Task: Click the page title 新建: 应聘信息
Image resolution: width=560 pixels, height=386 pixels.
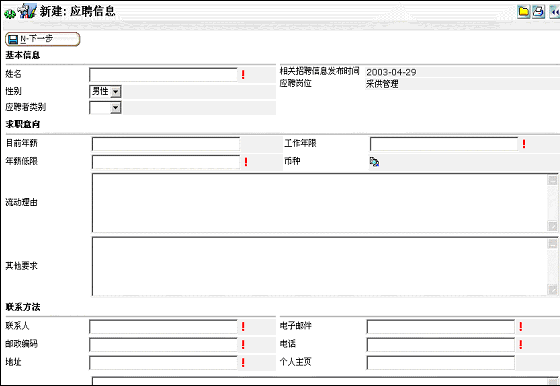Action: point(77,11)
